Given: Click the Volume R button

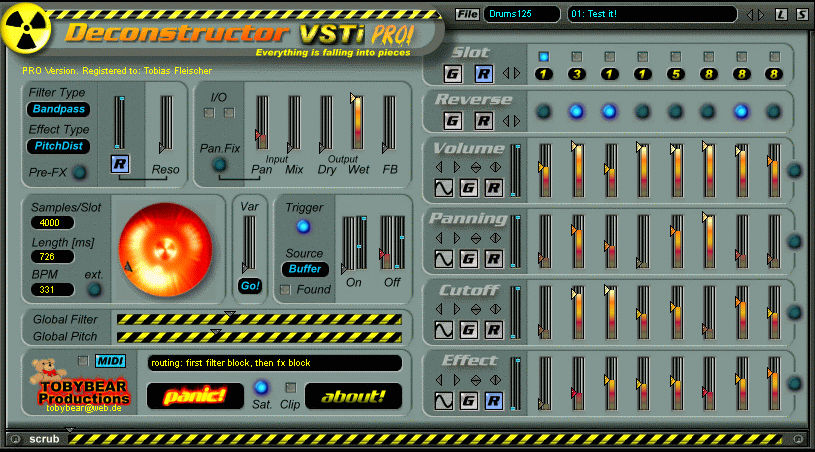Looking at the screenshot, I should [x=493, y=188].
